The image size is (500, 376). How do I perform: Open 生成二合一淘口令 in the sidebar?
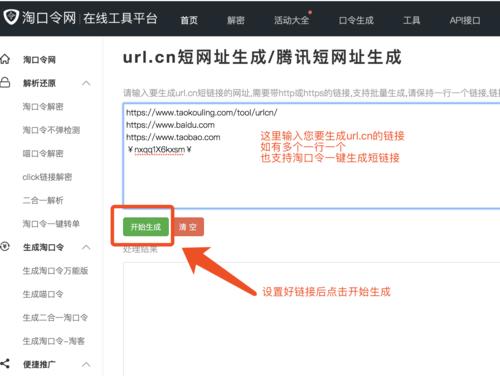(x=55, y=317)
